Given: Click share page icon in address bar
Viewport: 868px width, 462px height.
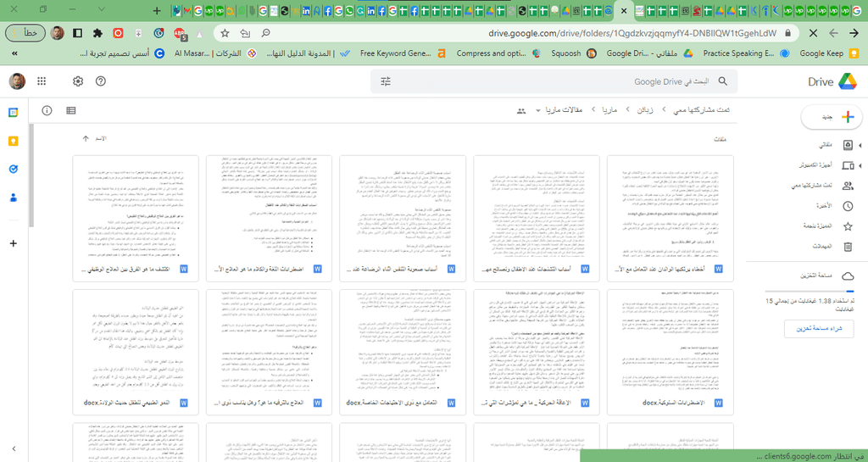Looking at the screenshot, I should point(245,33).
